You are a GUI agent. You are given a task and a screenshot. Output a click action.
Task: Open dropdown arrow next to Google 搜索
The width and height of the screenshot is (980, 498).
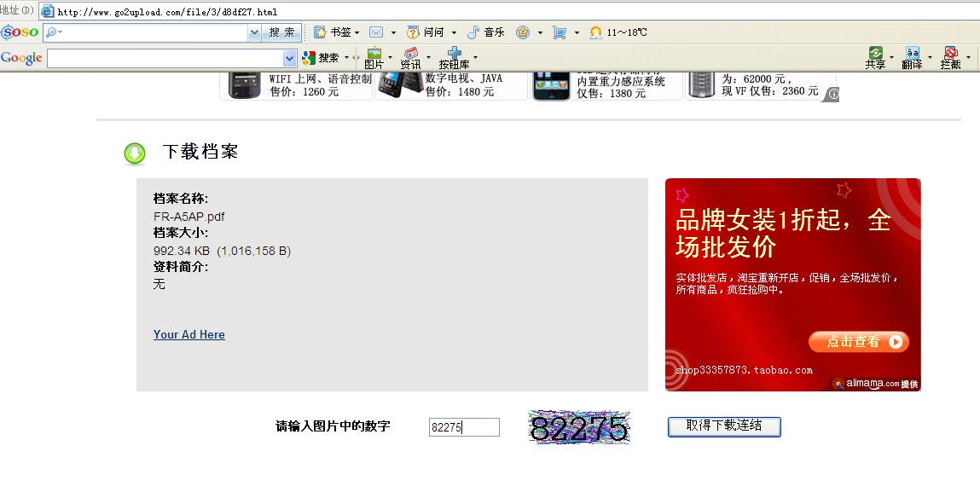coord(346,58)
